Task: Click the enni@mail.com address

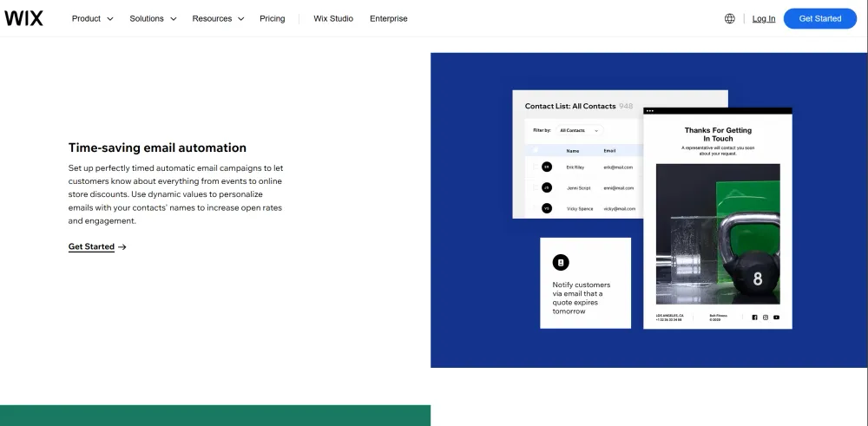Action: coord(618,188)
